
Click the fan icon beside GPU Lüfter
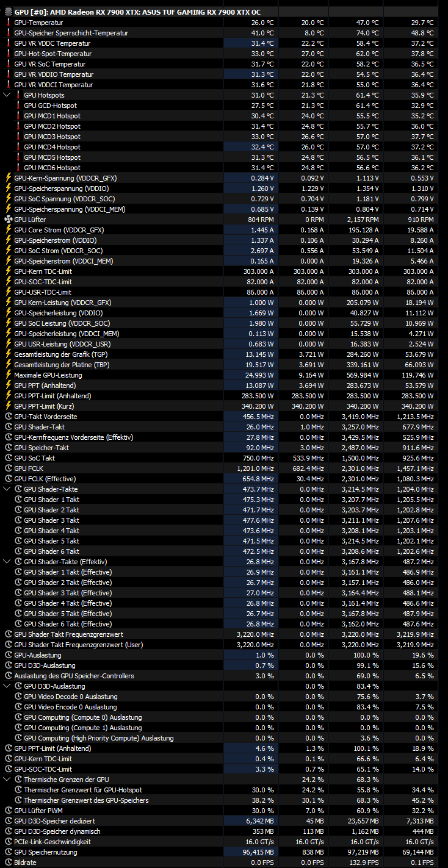coord(8,220)
